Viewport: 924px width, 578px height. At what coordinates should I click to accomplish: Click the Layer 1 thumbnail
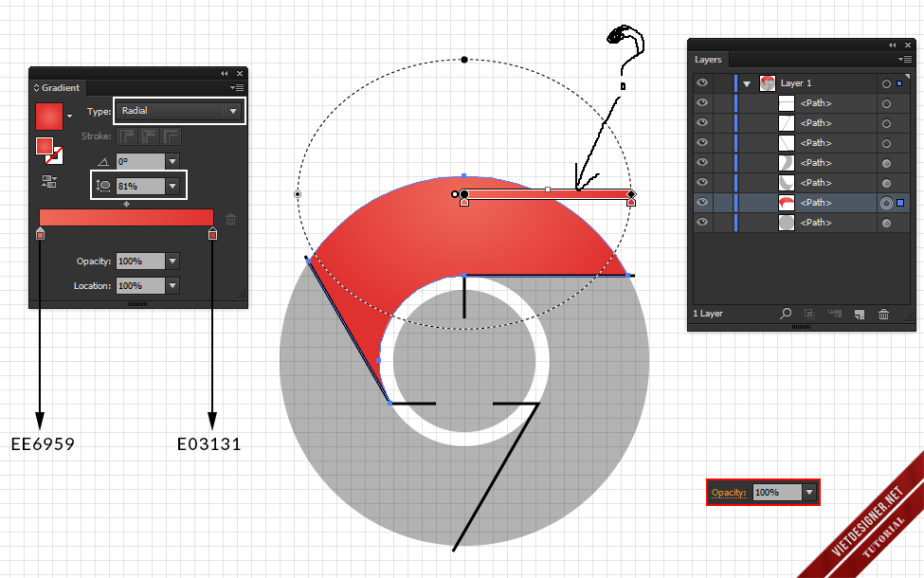click(768, 83)
